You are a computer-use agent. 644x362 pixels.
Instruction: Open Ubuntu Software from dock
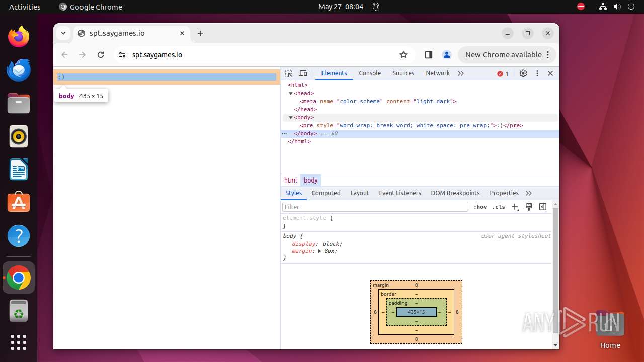click(19, 203)
